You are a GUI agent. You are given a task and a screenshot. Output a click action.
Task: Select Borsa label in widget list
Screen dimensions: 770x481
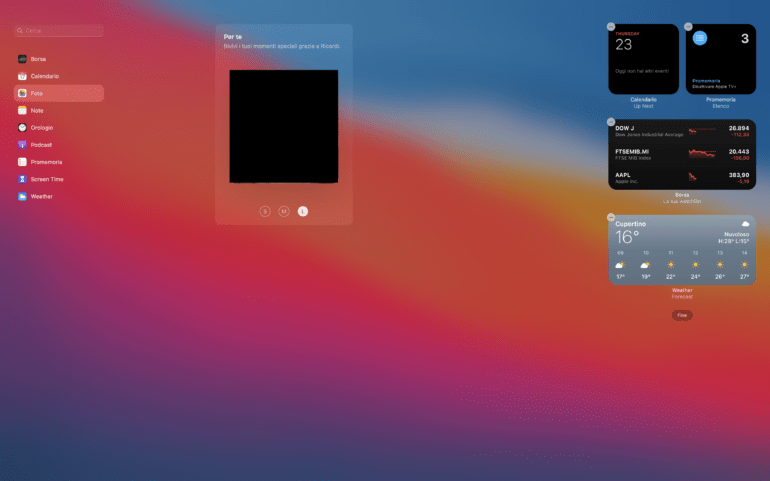tap(38, 59)
